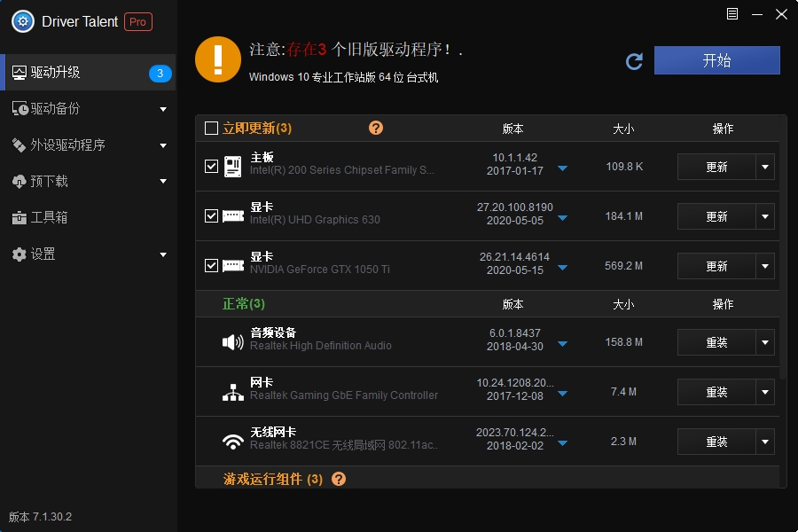Open version dropdown for 26.21.14.4614
Viewport: 798px width, 532px height.
click(x=562, y=268)
